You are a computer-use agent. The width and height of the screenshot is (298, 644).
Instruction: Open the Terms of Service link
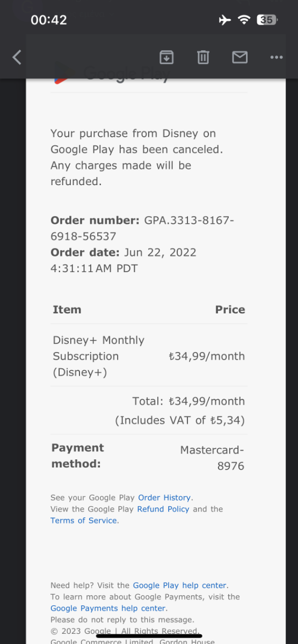pyautogui.click(x=84, y=520)
